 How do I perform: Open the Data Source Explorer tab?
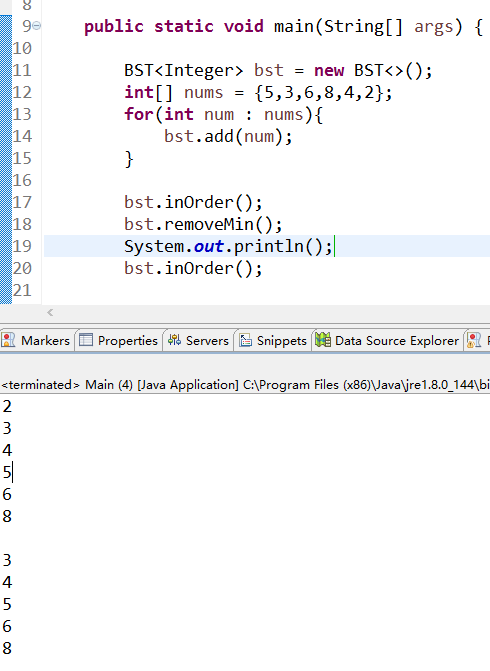387,341
